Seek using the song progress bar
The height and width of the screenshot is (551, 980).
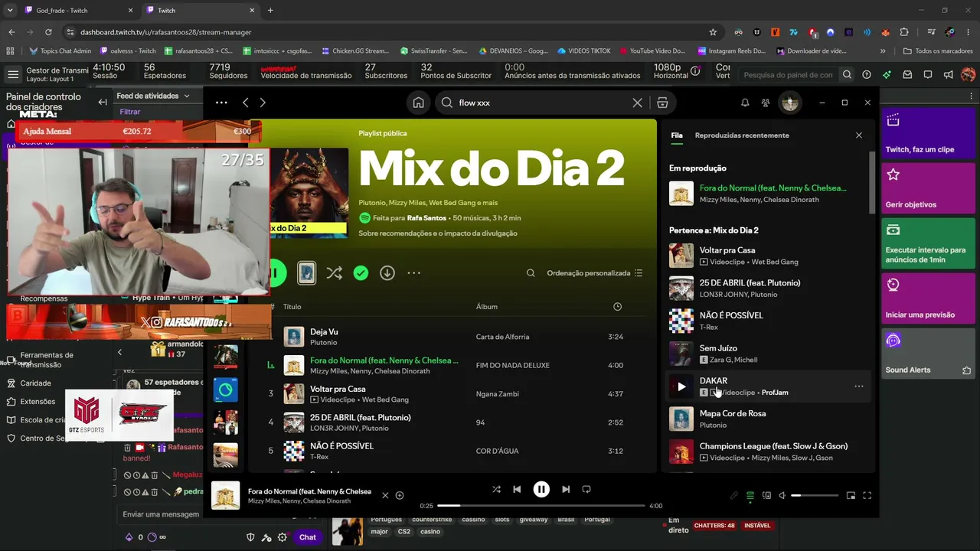[x=541, y=506]
